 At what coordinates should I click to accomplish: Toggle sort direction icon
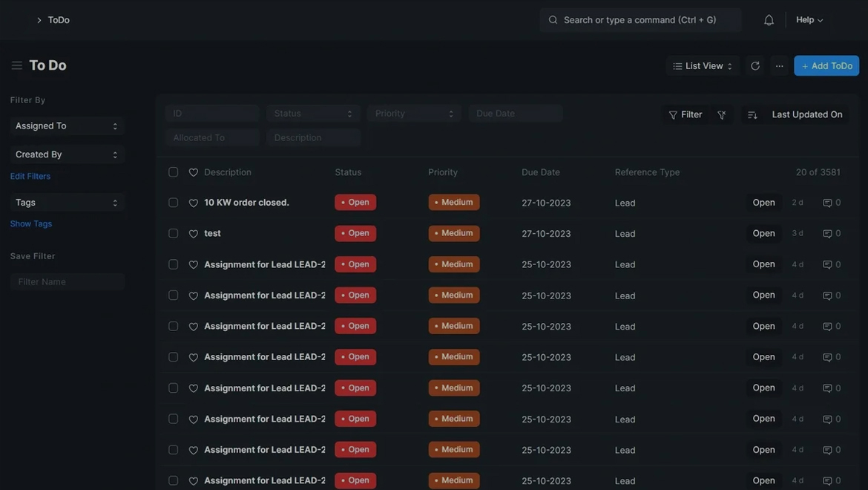[x=752, y=115]
